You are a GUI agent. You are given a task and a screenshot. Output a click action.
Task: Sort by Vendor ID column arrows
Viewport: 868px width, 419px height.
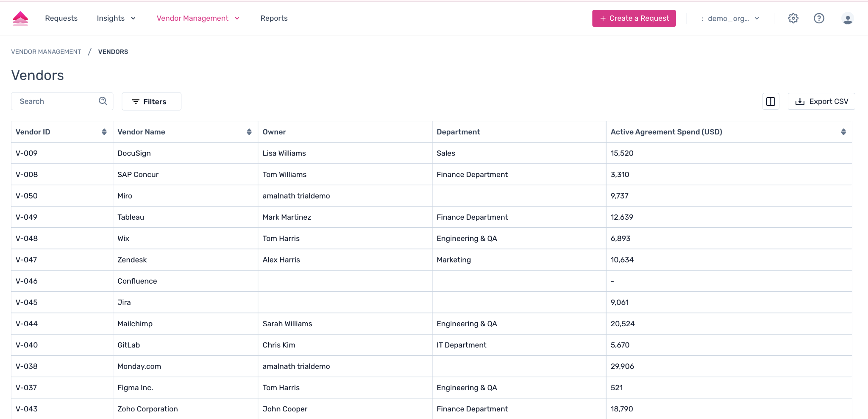coord(104,132)
